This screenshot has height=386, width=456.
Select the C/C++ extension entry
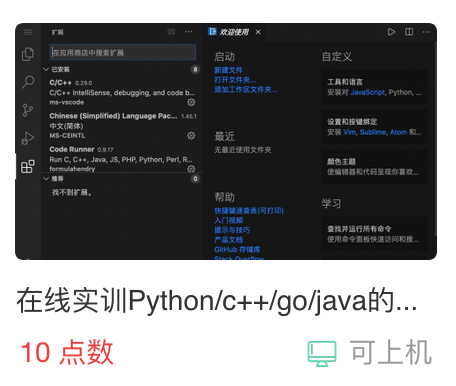(123, 92)
